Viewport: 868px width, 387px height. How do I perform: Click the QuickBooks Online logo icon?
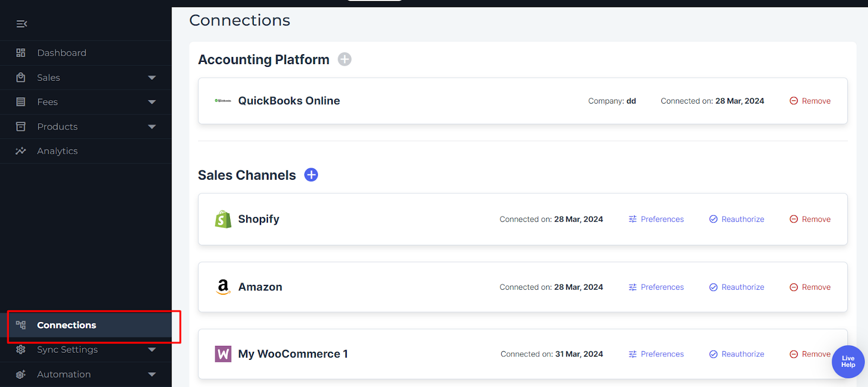click(x=223, y=101)
